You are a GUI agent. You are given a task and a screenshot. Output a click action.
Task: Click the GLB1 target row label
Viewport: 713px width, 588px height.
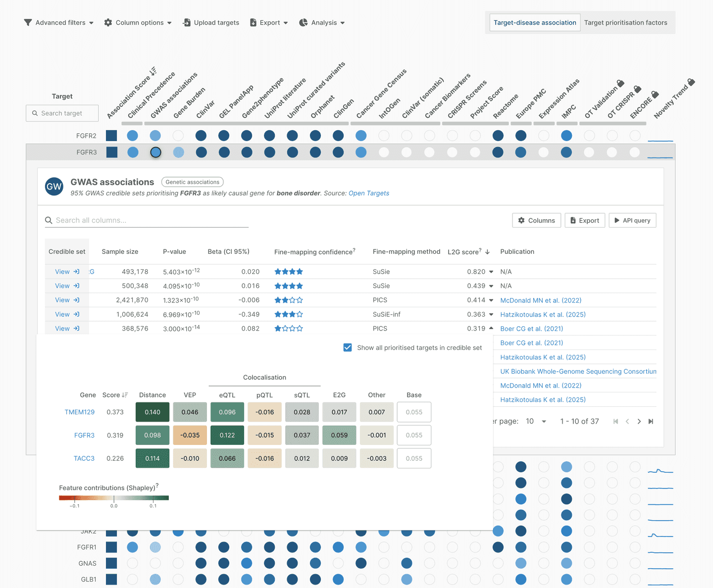89,580
